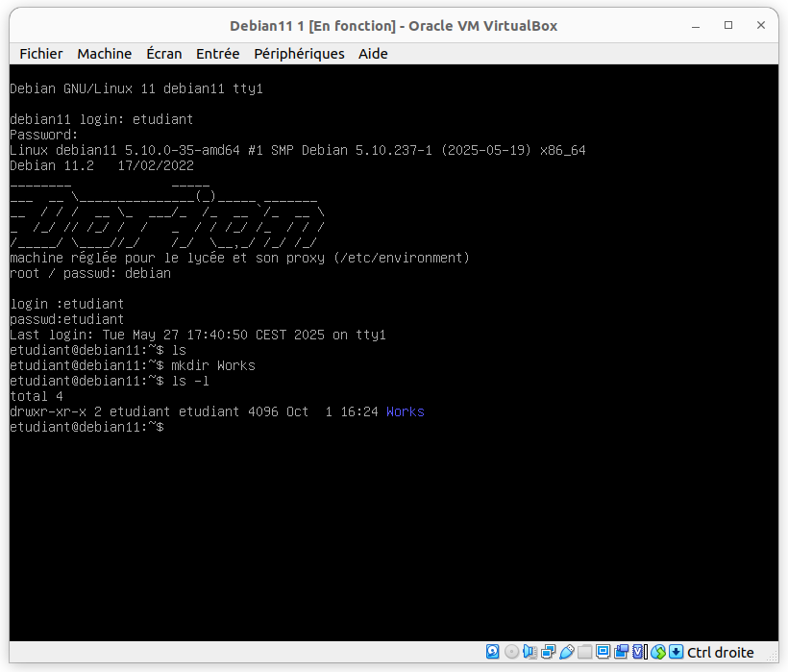
Task: Maximize the VirtualBox VM window
Action: click(x=728, y=25)
